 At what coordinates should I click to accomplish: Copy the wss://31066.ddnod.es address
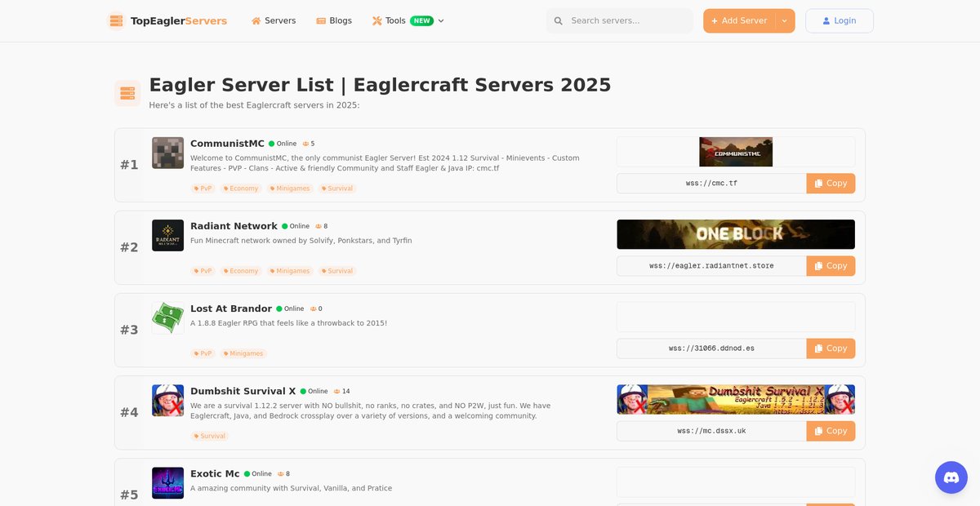click(831, 348)
